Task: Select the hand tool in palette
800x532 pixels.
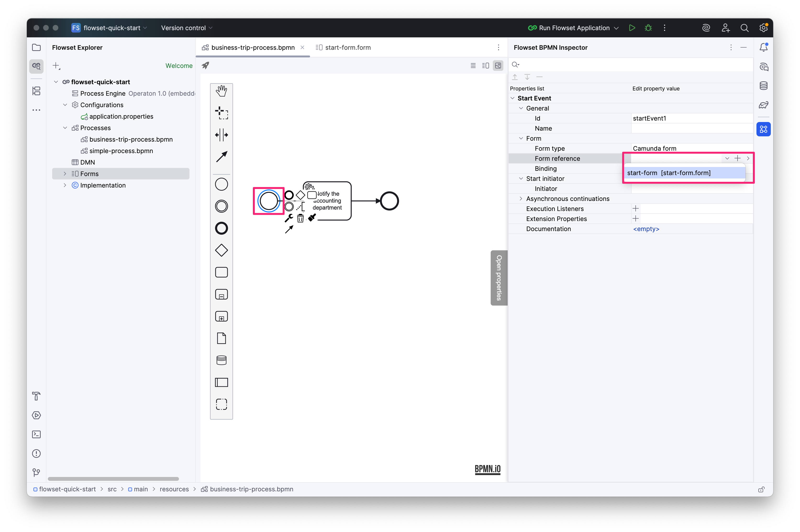Action: pos(221,91)
